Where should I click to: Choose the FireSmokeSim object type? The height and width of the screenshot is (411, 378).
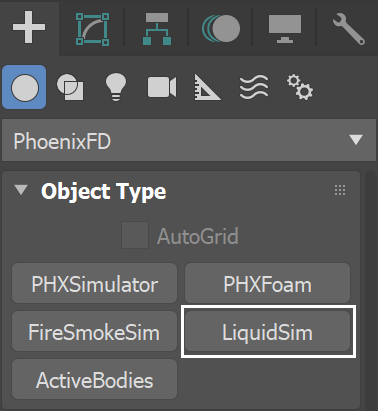click(94, 331)
